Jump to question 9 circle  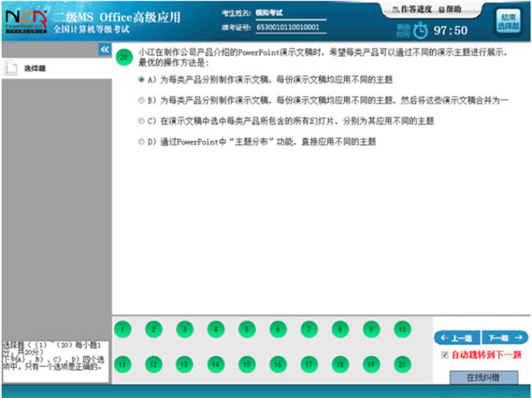point(372,329)
